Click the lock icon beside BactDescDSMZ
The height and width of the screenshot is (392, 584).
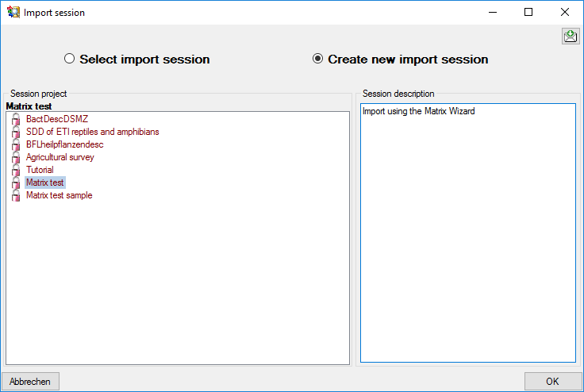(x=16, y=119)
